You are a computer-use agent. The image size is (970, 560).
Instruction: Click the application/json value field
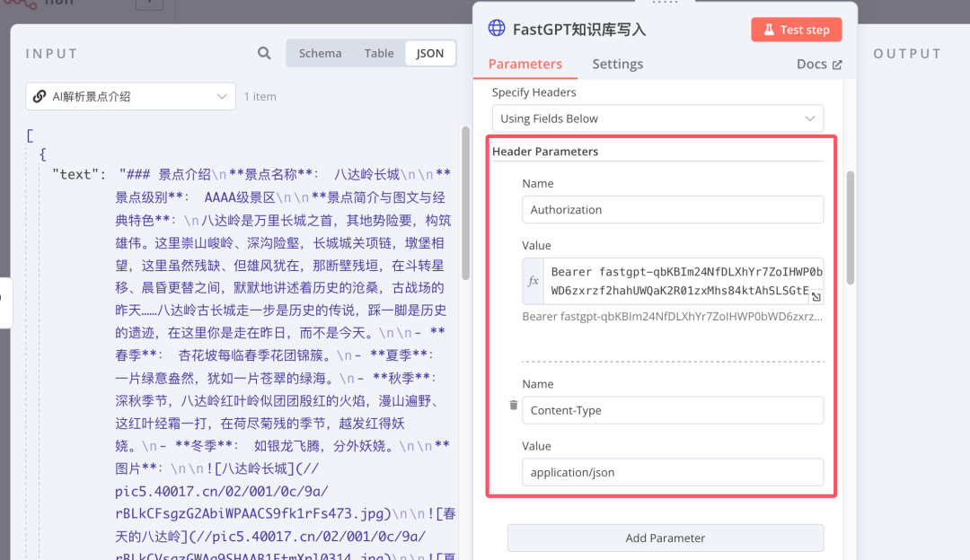coord(673,472)
